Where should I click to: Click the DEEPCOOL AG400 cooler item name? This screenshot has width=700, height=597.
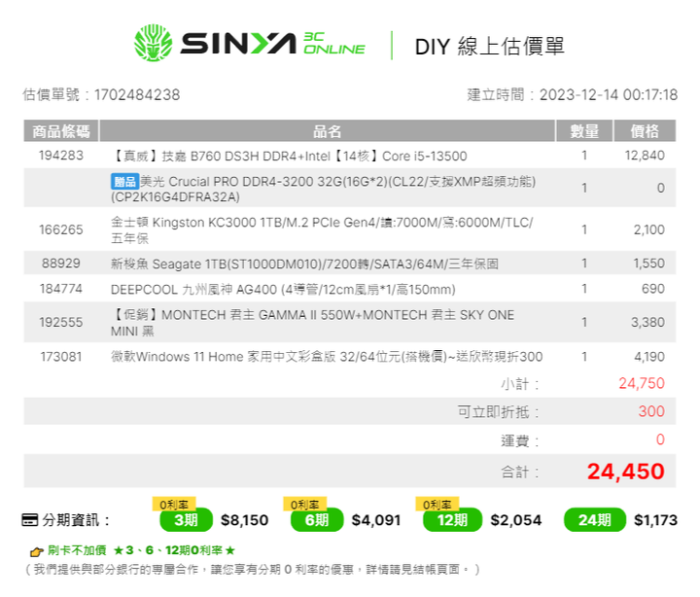(283, 290)
